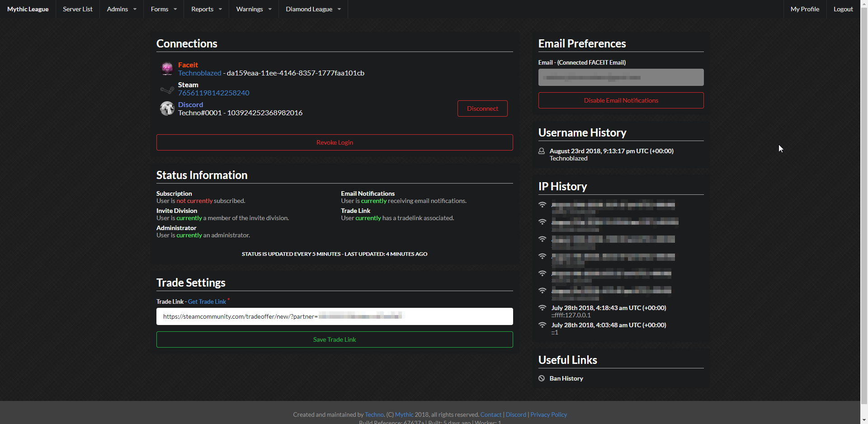Open My Profile in the navbar
Viewport: 868px width, 424px height.
point(805,9)
